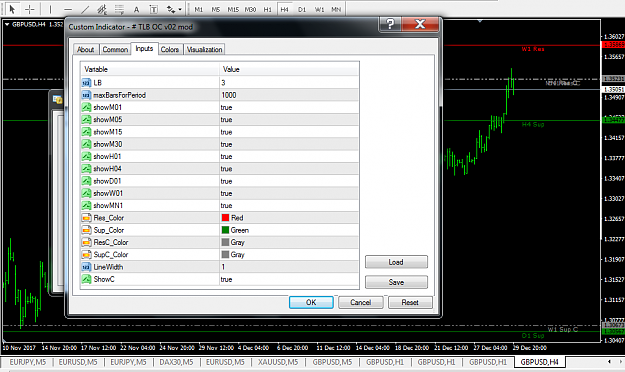Expand the GBPUSD,H4 chart title triangle
The image size is (625, 372).
(7, 24)
